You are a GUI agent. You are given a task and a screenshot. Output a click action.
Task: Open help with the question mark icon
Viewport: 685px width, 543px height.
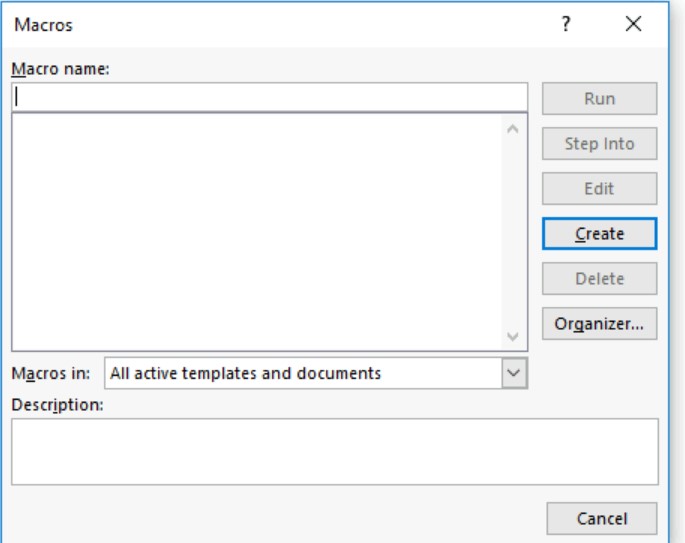pos(567,24)
